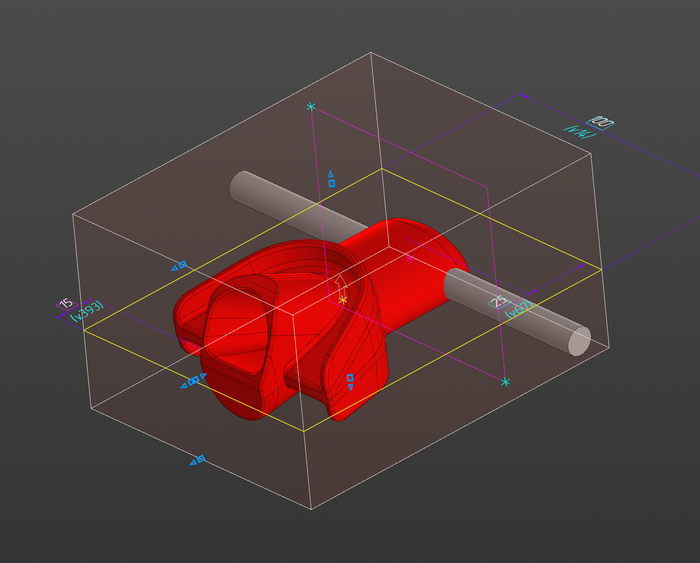Select the yellow sketch rectangle's right corner
The image size is (700, 563).
tap(600, 269)
